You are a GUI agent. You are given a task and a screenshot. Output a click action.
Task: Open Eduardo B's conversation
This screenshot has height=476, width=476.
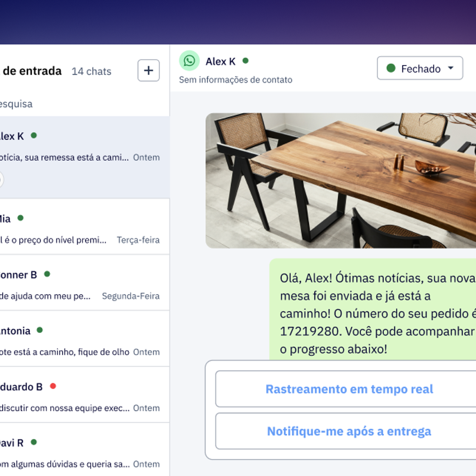click(85, 395)
